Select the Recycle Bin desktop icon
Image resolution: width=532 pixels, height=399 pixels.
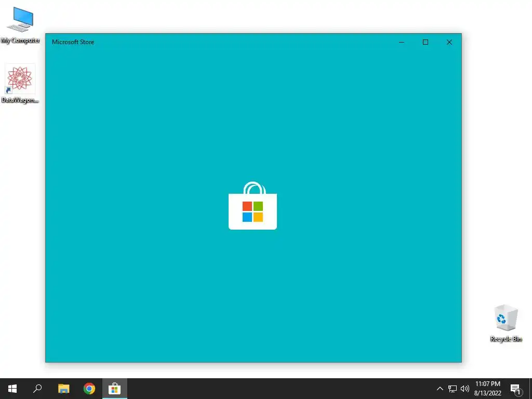click(506, 323)
